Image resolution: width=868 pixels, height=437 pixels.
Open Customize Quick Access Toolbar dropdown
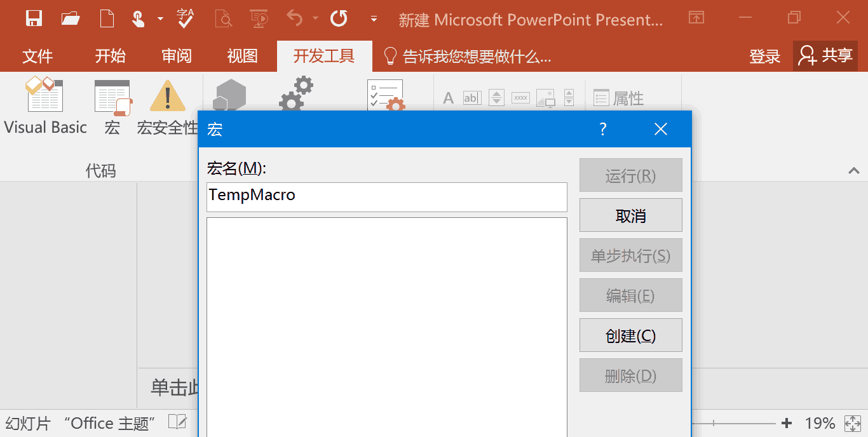[374, 19]
